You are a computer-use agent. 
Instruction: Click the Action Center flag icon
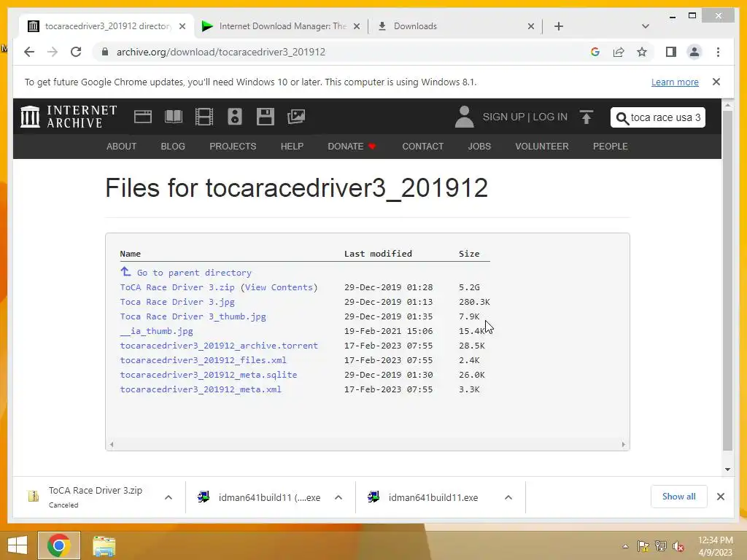coord(643,546)
